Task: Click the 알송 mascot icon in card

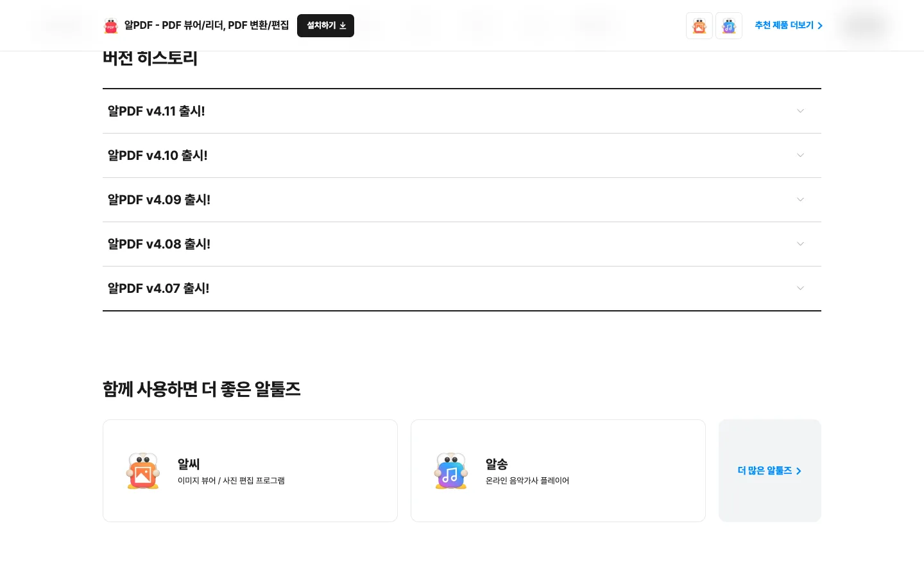Action: tap(450, 471)
